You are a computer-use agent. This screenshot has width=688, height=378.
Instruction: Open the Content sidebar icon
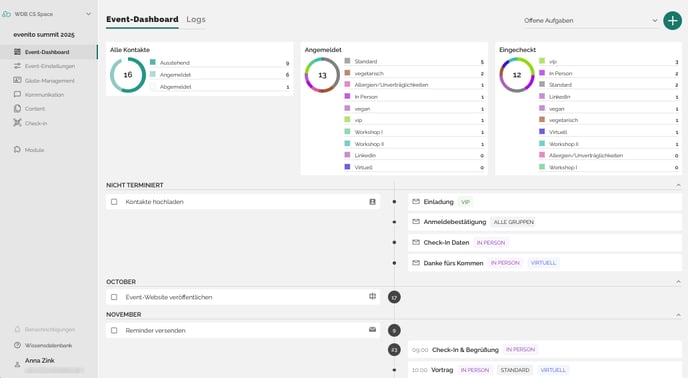[x=17, y=108]
